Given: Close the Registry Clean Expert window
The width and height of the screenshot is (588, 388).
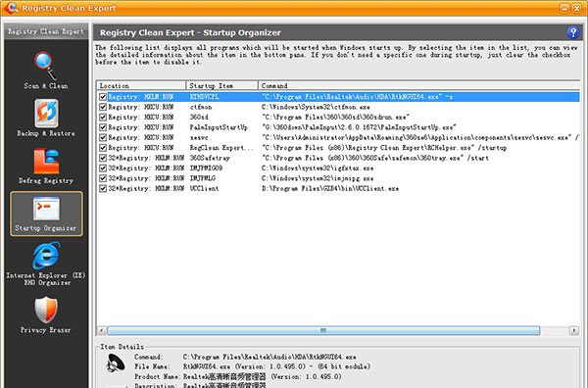Looking at the screenshot, I should [x=576, y=8].
